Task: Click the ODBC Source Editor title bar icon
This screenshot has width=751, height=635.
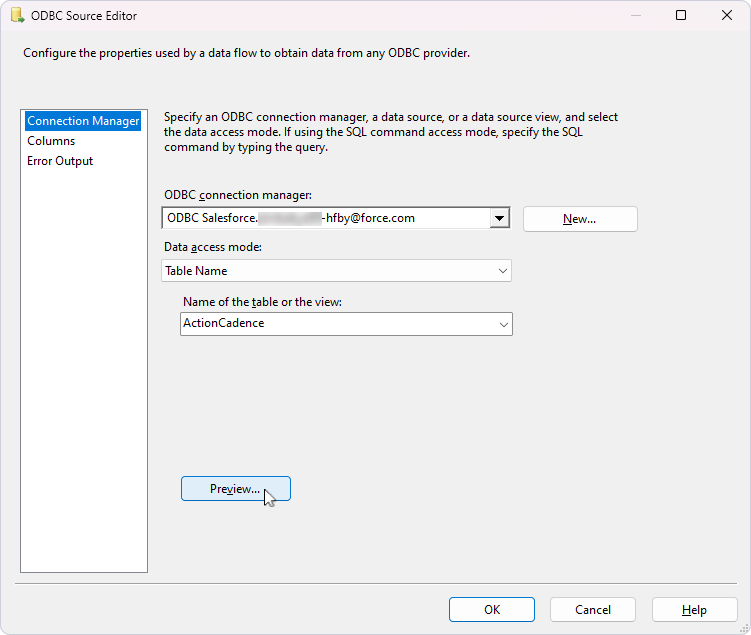Action: tap(17, 16)
